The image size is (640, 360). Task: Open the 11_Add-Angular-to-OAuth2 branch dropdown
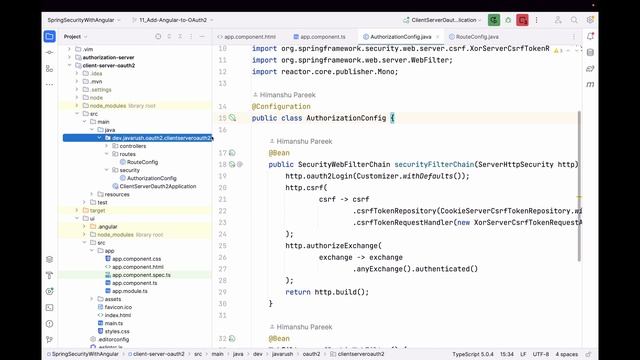tap(173, 20)
